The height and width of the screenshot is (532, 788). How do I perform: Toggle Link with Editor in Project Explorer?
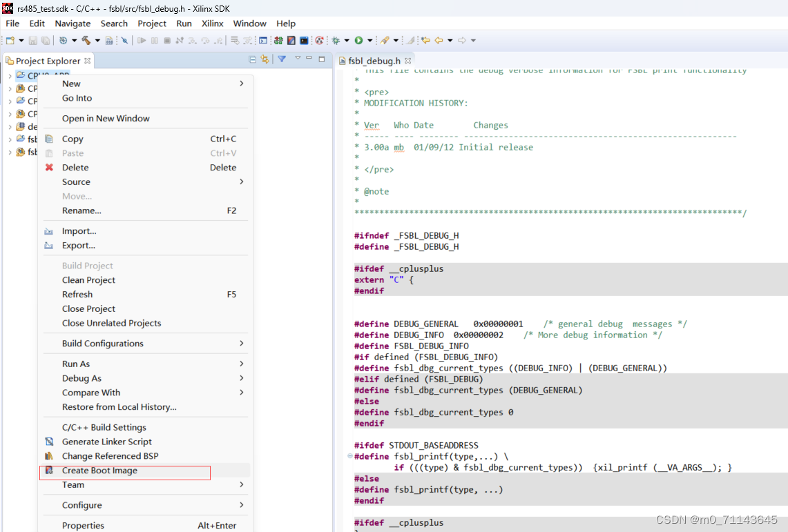point(265,60)
